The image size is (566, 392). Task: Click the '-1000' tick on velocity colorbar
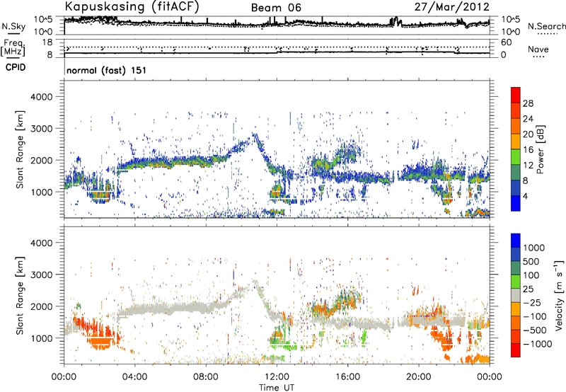pos(537,344)
